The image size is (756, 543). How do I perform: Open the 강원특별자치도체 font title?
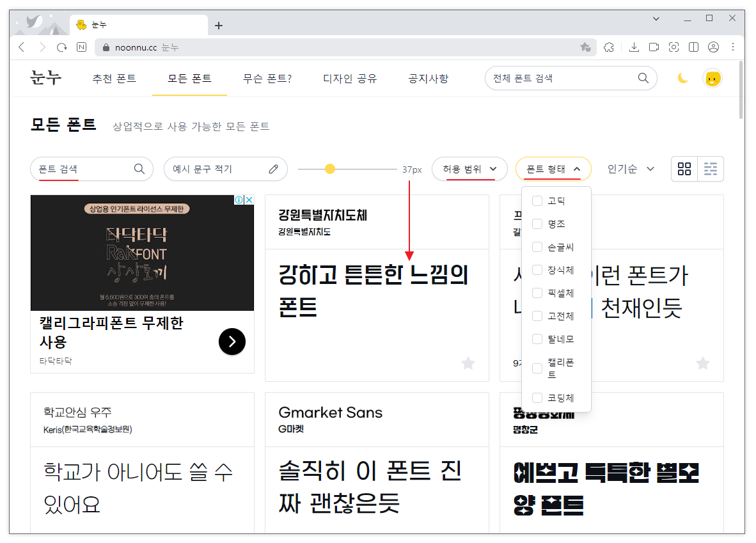coord(322,215)
